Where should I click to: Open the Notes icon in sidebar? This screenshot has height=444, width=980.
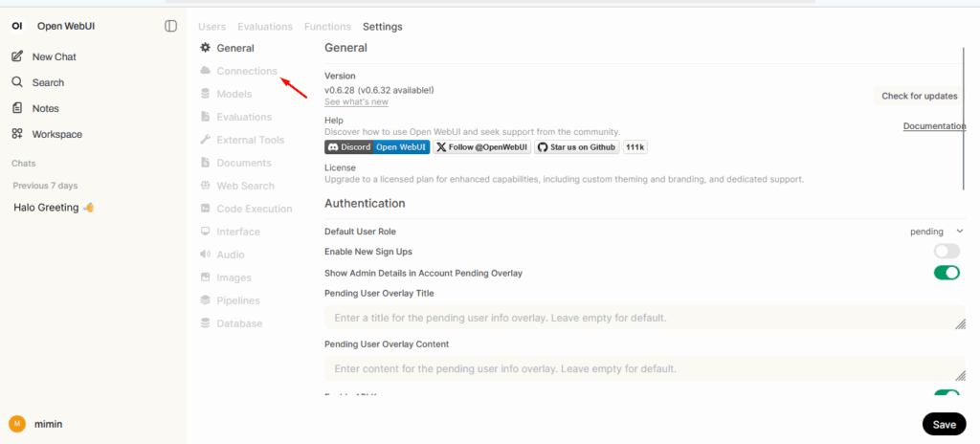coord(17,108)
